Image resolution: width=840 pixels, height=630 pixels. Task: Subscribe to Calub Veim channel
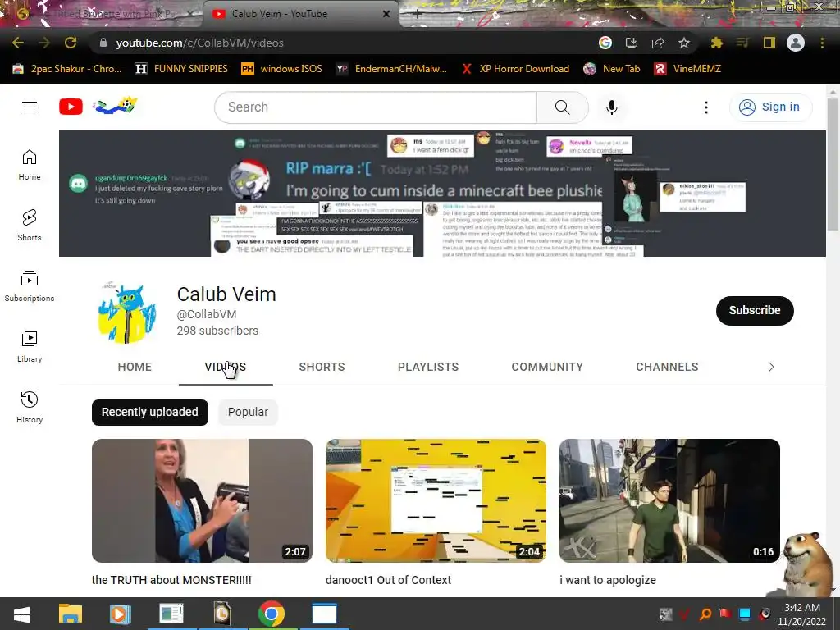coord(755,310)
